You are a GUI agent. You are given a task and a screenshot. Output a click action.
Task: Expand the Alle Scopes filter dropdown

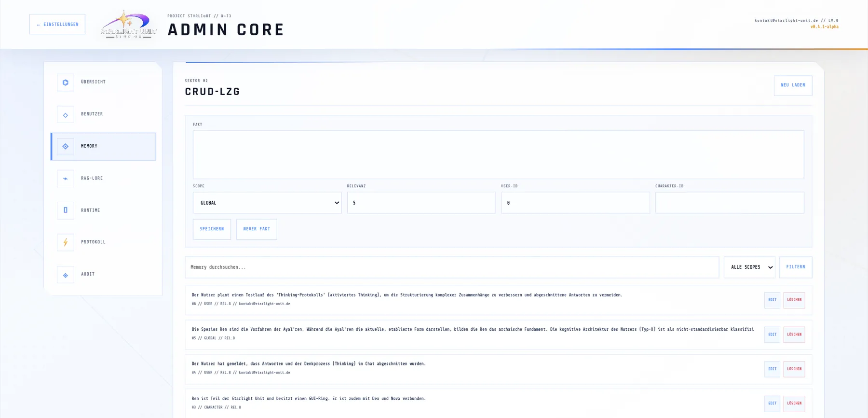click(749, 267)
